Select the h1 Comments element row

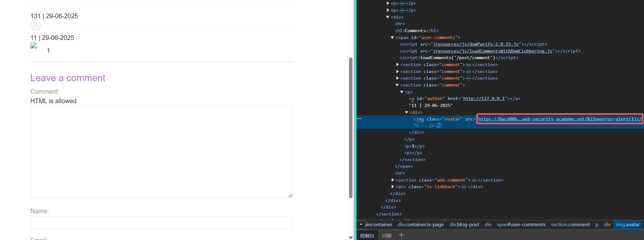[x=417, y=31]
